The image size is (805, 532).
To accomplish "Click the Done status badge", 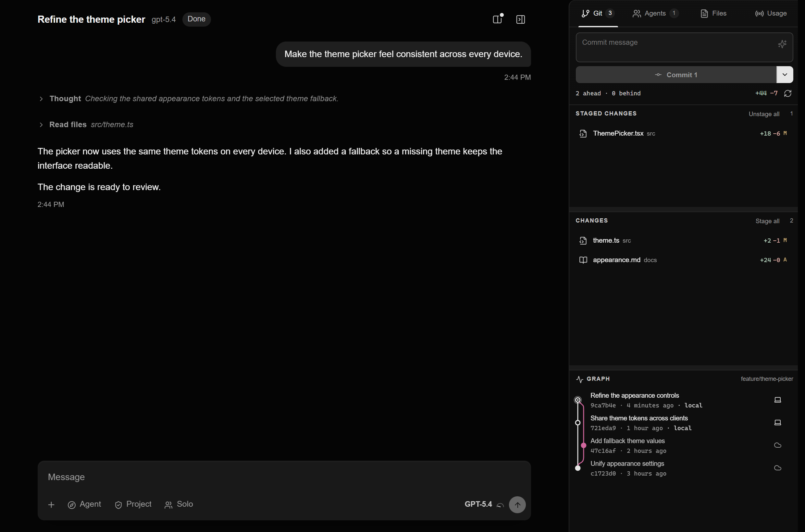I will pos(197,19).
